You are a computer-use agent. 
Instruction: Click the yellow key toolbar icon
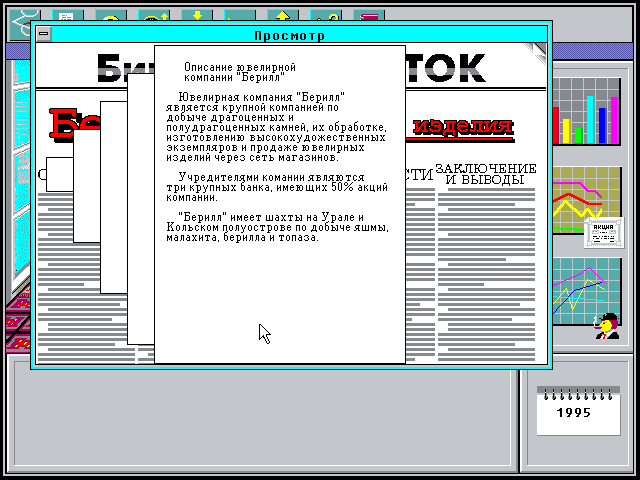[x=326, y=15]
